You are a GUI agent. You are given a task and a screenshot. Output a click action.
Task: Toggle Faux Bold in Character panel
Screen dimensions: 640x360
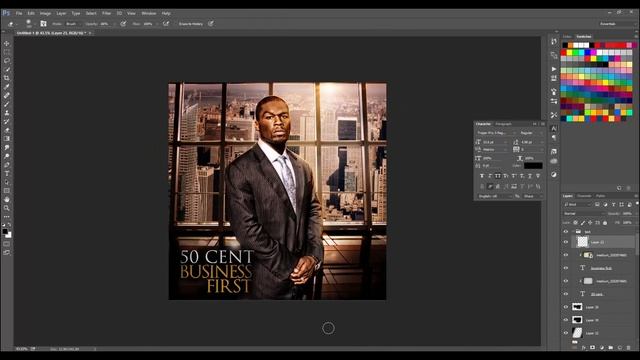click(x=482, y=176)
